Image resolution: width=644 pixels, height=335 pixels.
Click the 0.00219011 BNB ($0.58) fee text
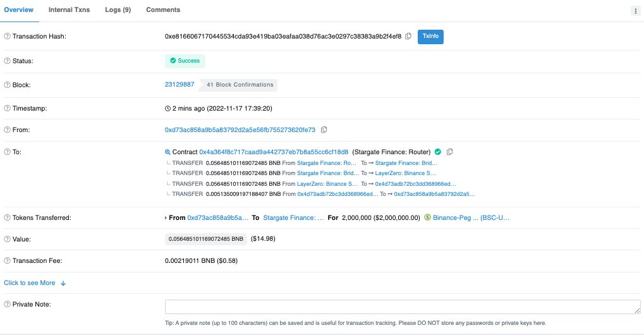click(x=201, y=260)
